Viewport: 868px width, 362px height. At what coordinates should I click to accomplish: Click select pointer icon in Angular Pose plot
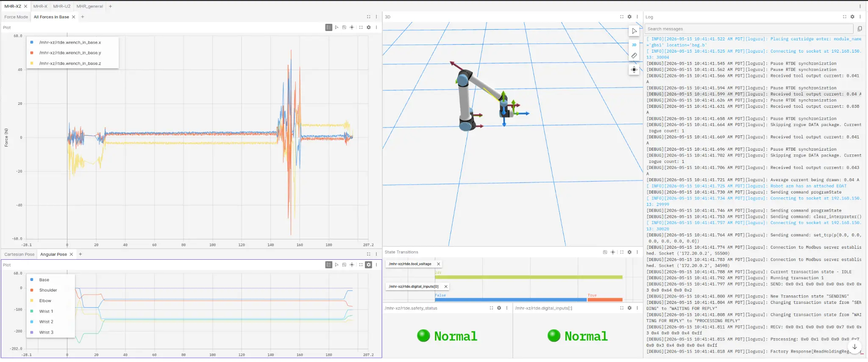[x=337, y=265]
